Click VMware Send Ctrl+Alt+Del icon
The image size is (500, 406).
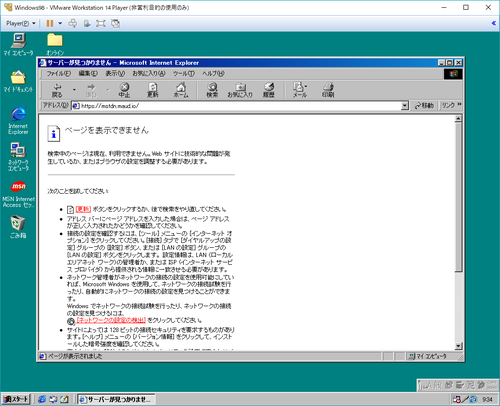click(x=72, y=23)
